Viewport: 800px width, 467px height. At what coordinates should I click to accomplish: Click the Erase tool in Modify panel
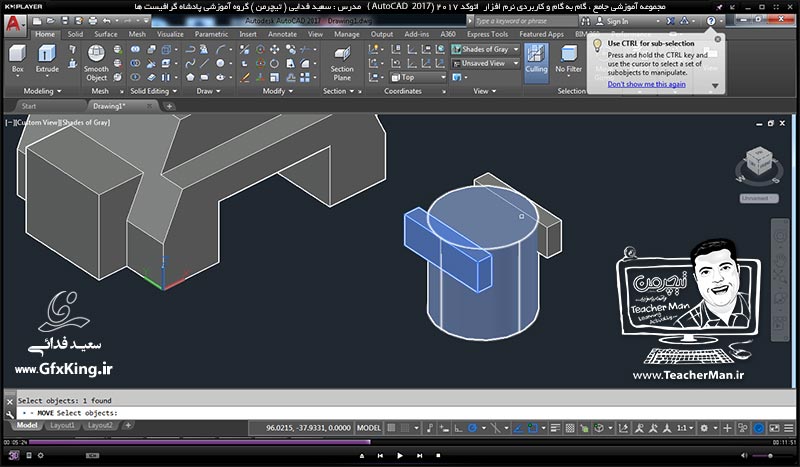pyautogui.click(x=245, y=77)
